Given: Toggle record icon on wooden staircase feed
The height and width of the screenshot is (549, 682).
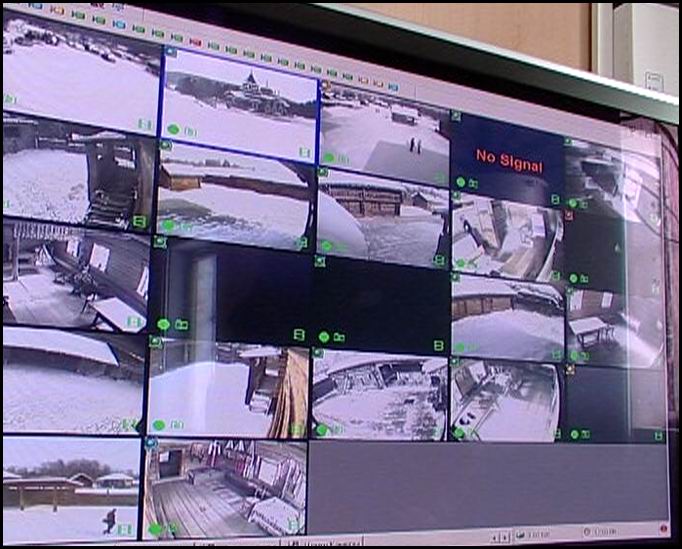Looking at the screenshot, I should 139,221.
